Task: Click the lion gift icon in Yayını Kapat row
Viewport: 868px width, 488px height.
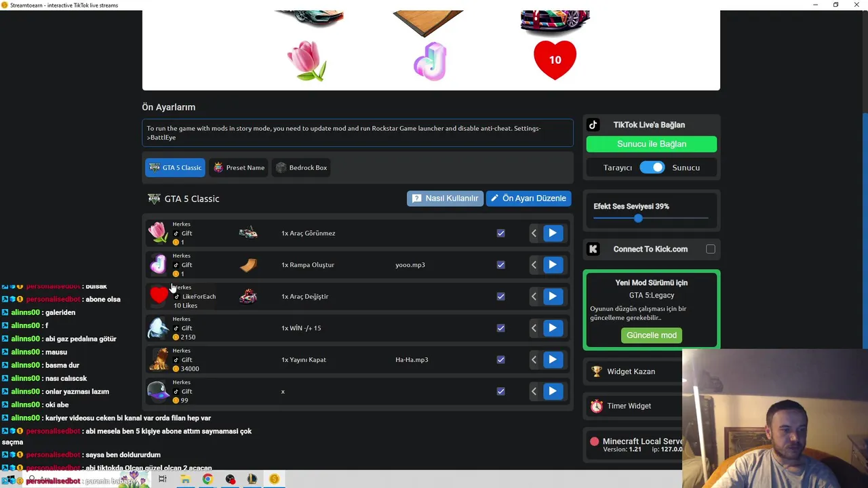Action: coord(159,359)
